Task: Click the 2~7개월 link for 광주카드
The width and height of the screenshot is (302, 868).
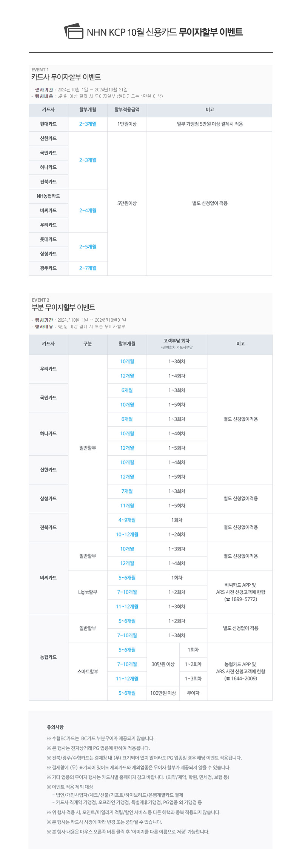Action: pyautogui.click(x=88, y=268)
